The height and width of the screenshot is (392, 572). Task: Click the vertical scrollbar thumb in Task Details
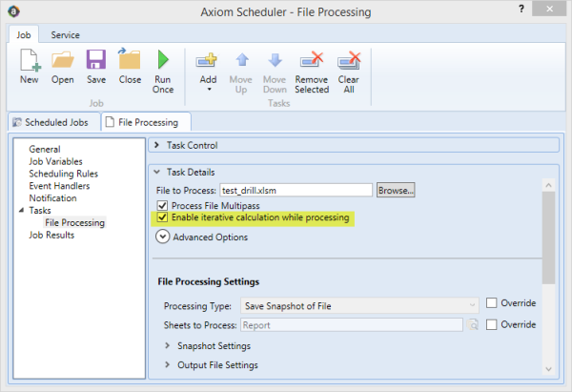click(548, 238)
